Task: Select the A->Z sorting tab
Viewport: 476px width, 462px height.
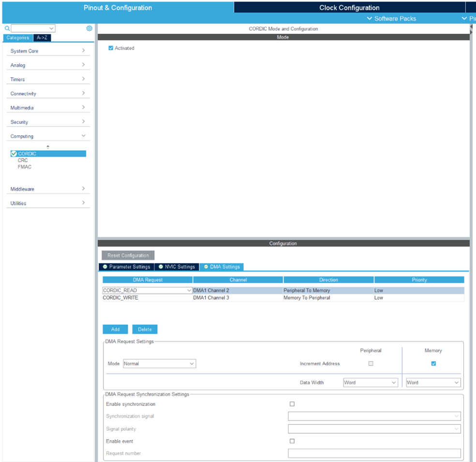Action: coord(42,37)
